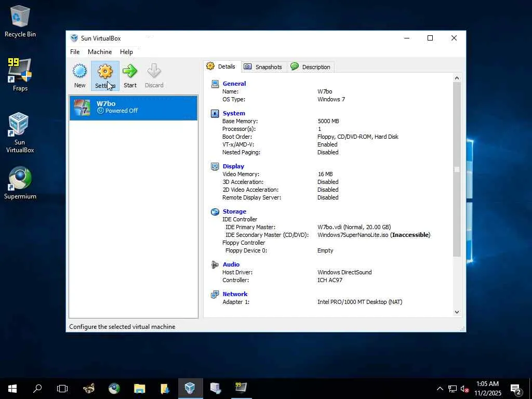Screen dimensions: 532x399
Task: Open Task View from the taskbar
Action: click(x=62, y=389)
